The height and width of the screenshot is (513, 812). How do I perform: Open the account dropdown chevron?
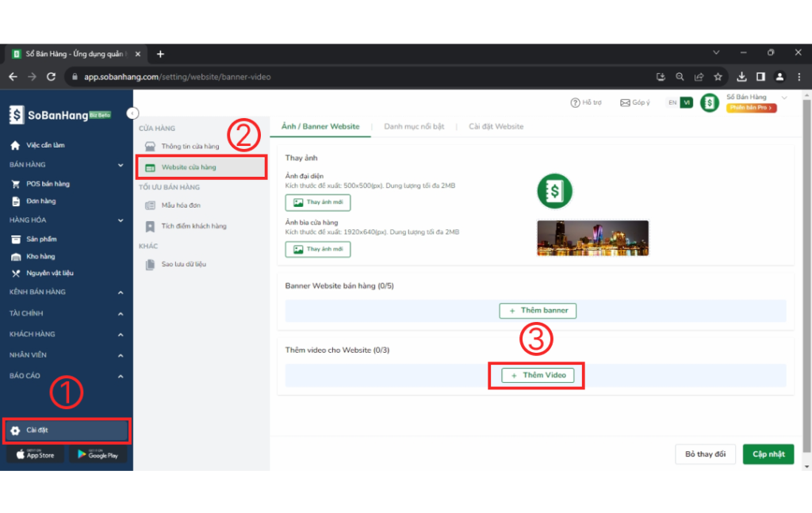[x=784, y=98]
